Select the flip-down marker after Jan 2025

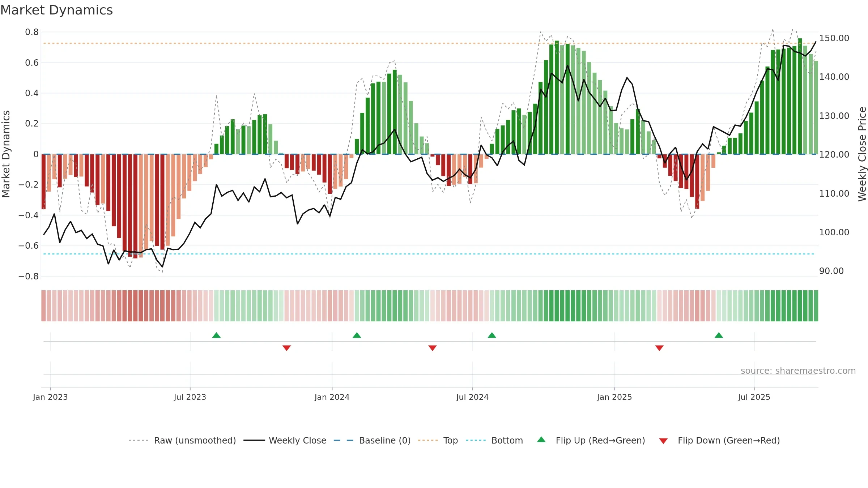659,348
